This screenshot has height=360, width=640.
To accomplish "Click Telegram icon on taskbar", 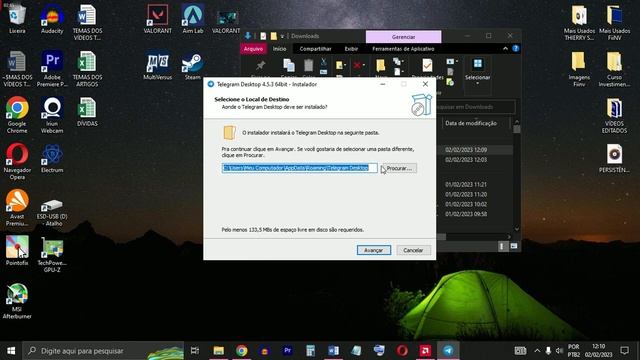I will tap(448, 351).
